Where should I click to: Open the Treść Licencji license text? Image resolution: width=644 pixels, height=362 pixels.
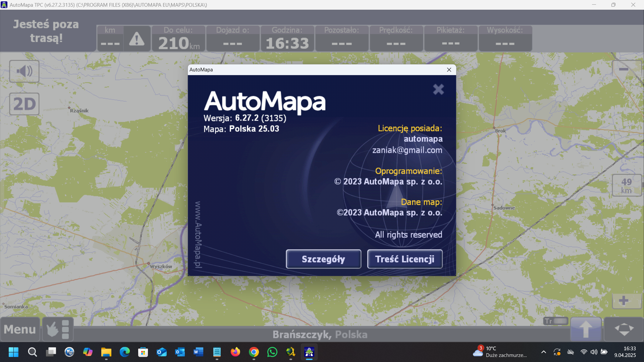coord(405,259)
